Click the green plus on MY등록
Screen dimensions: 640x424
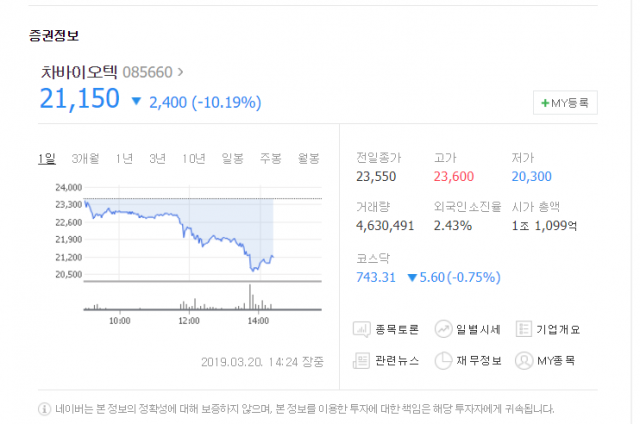tap(545, 103)
